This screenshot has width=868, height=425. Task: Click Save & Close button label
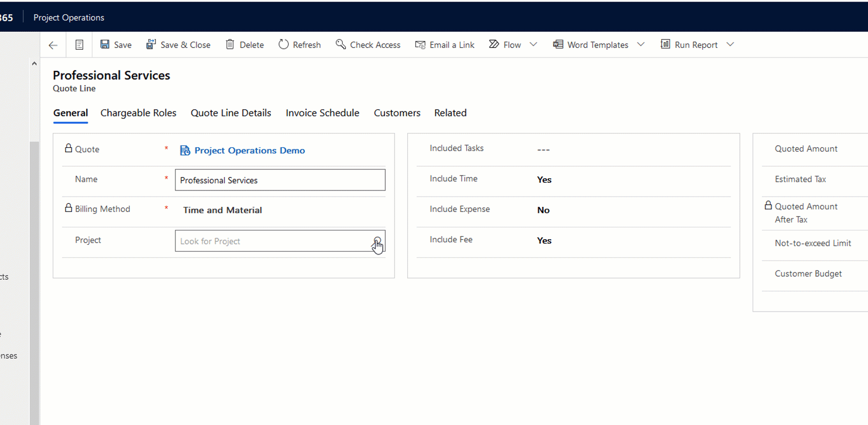186,45
